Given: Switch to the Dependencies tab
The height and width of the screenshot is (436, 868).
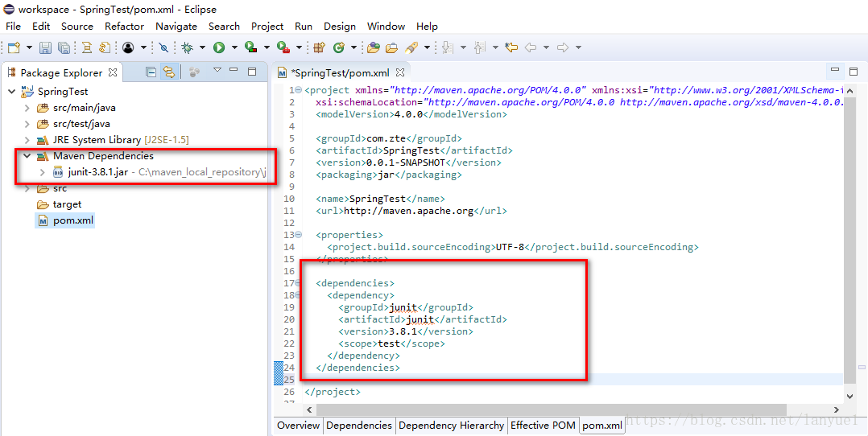Looking at the screenshot, I should (x=359, y=426).
